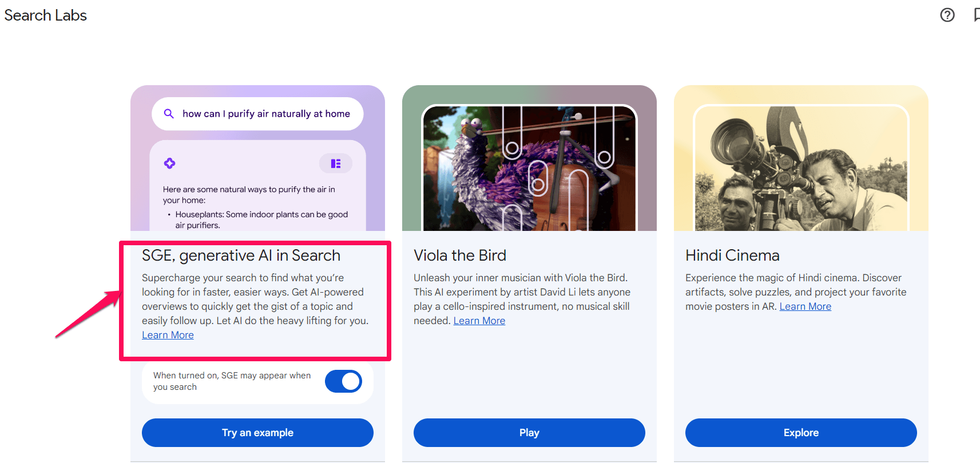Viewport: 980px width, 463px height.
Task: Click 'Unleash your inner musician' description text
Action: coord(522,299)
